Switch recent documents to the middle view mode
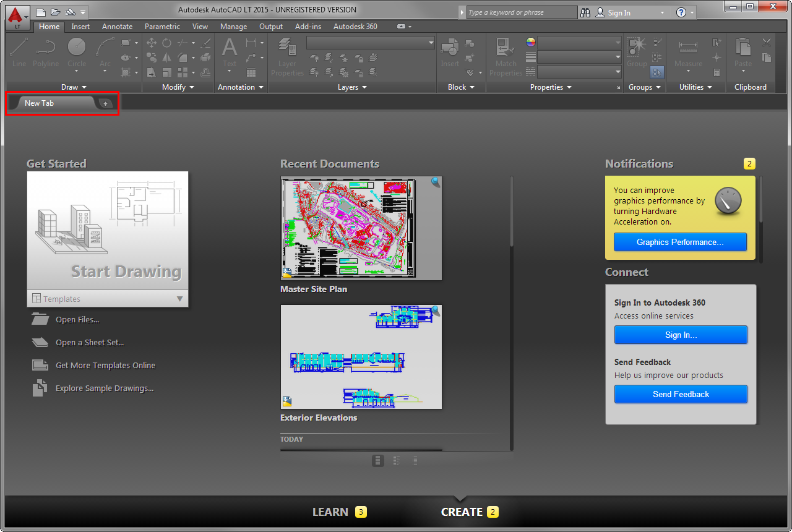The width and height of the screenshot is (792, 532). click(397, 460)
